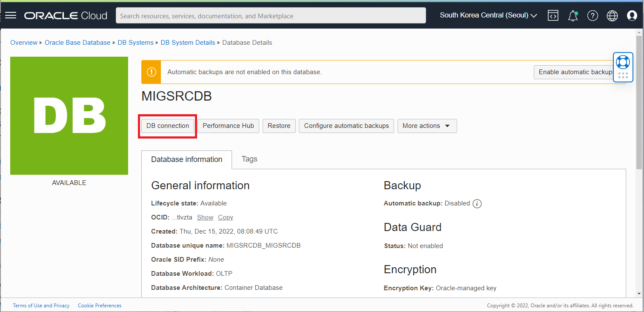Viewport: 644px width, 312px height.
Task: Click the Oracle-managed key value
Action: point(466,288)
